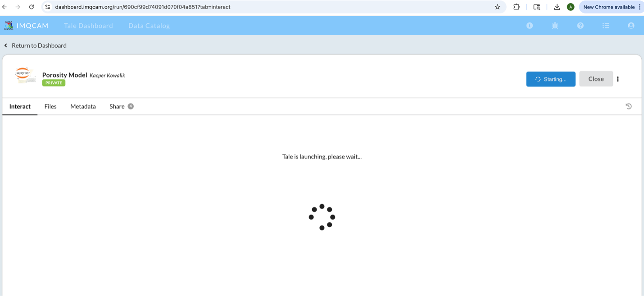The height and width of the screenshot is (297, 644).
Task: Click the bug report icon
Action: pyautogui.click(x=555, y=26)
